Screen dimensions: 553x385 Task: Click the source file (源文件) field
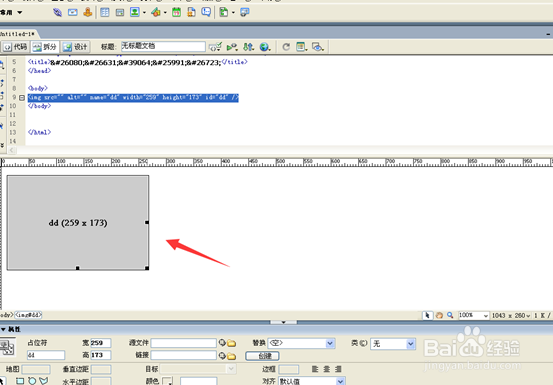coord(183,343)
